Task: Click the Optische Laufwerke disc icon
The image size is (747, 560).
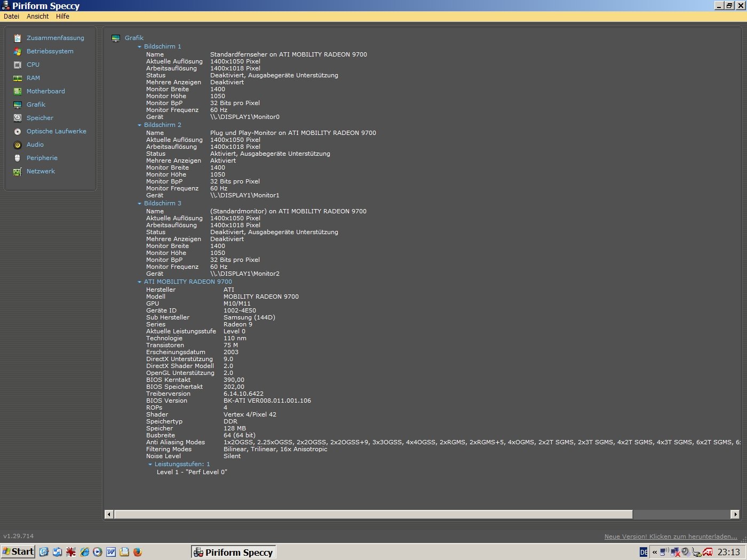Action: pyautogui.click(x=18, y=132)
